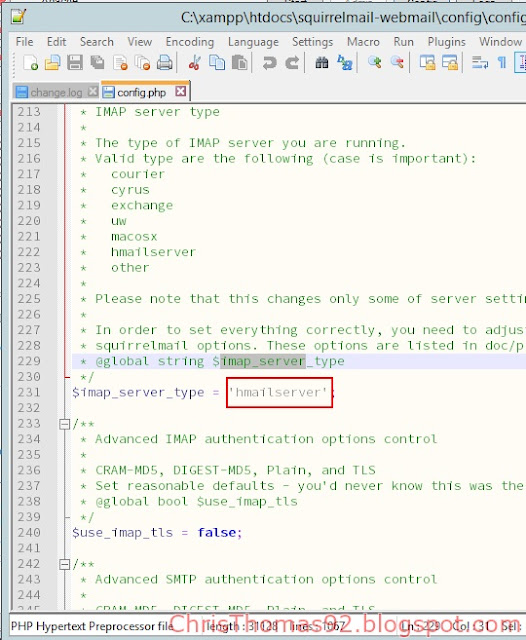The height and width of the screenshot is (640, 526).
Task: Click $use_imap_tls variable on line 240
Action: (x=122, y=533)
